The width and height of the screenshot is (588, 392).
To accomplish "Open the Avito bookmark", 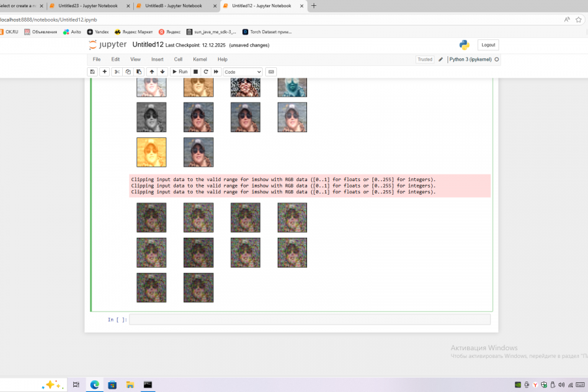I will 73,32.
